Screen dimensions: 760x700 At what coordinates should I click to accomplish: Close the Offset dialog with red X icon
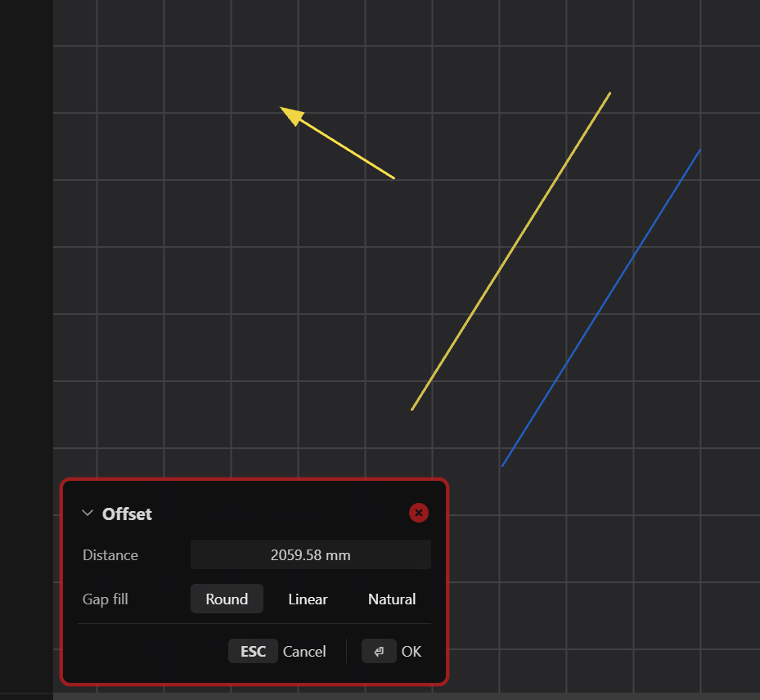tap(418, 513)
